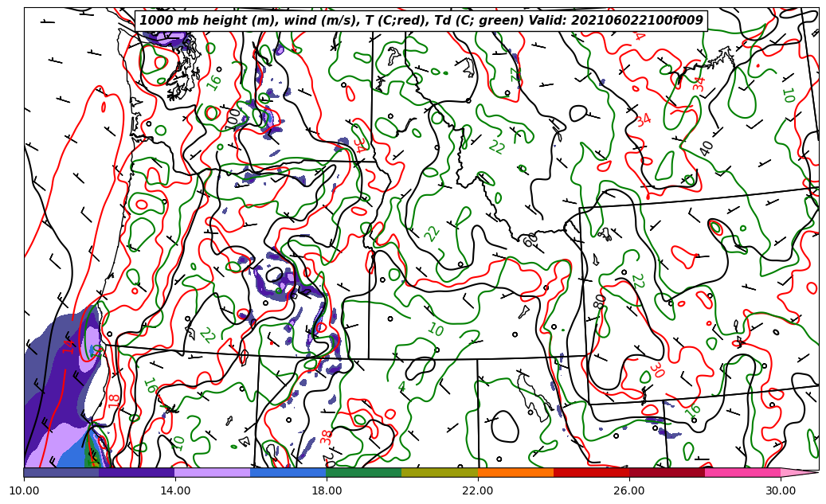This screenshot has width=826, height=504.
Task: Select the olive 20–22 colorbar segment
Action: [x=440, y=472]
